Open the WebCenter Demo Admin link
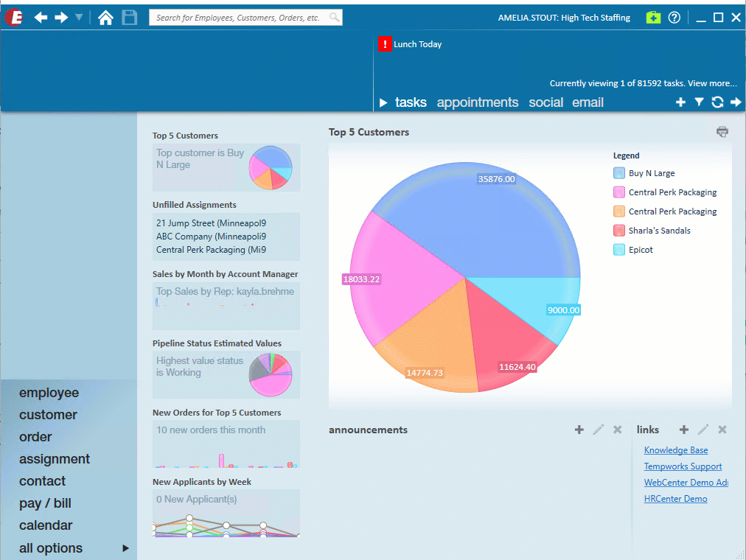The image size is (746, 560). (686, 483)
